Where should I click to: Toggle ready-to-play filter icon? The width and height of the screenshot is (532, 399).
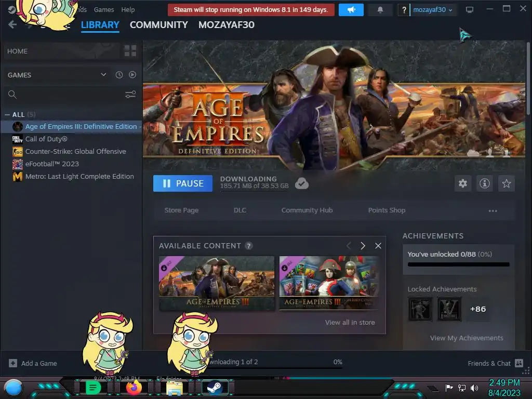tap(132, 75)
